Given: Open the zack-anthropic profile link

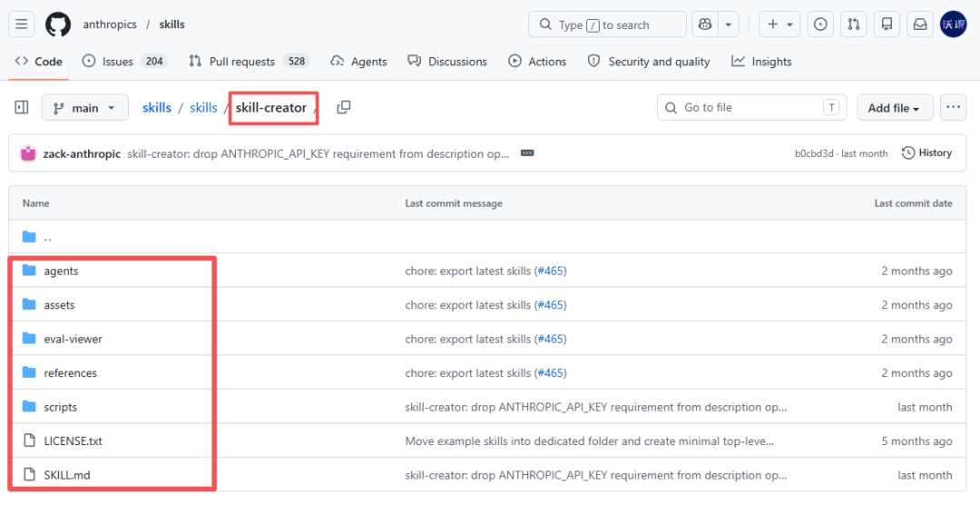Looking at the screenshot, I should tap(82, 154).
